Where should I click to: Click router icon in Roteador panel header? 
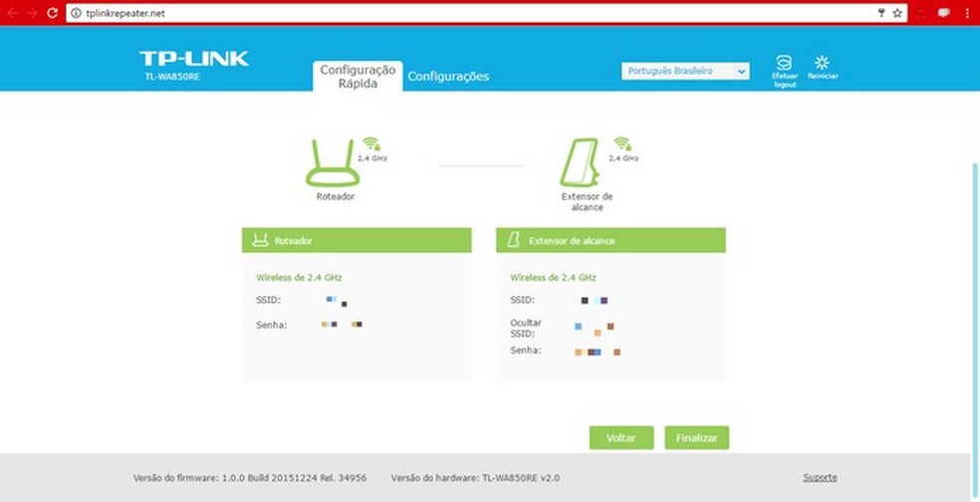[260, 240]
